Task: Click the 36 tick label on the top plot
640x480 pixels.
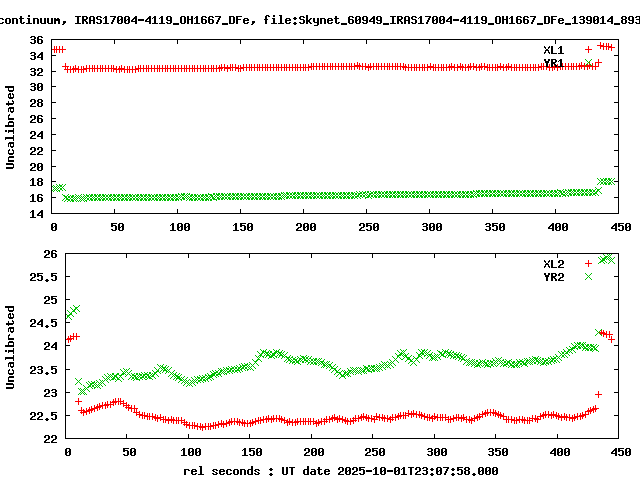Action: point(36,40)
